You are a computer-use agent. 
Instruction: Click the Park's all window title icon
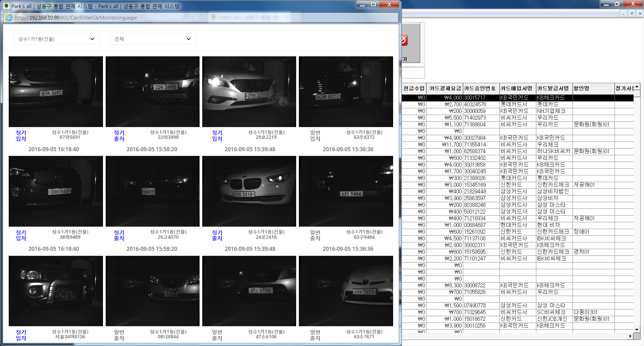click(x=6, y=6)
